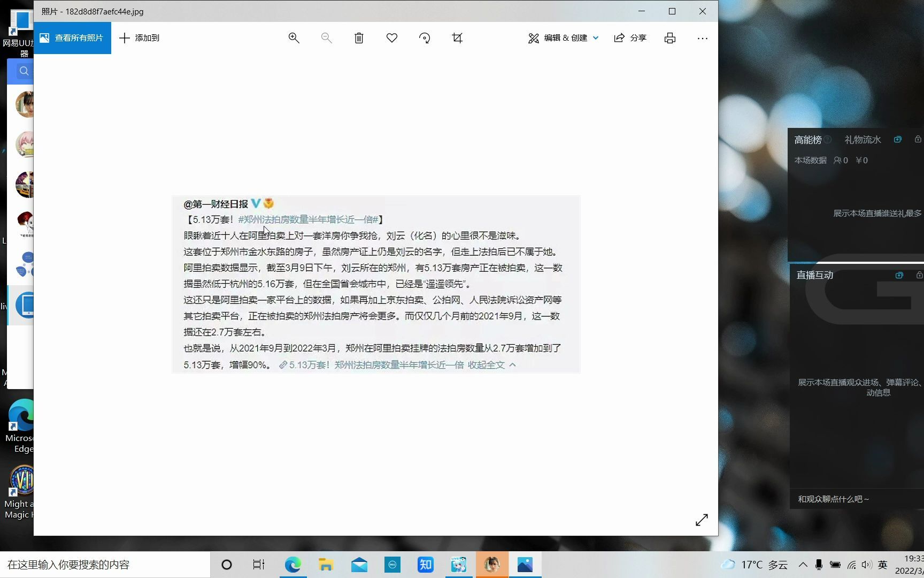Open the avatar-icon app on taskbar
Screen dimensions: 924x578
tap(492, 565)
